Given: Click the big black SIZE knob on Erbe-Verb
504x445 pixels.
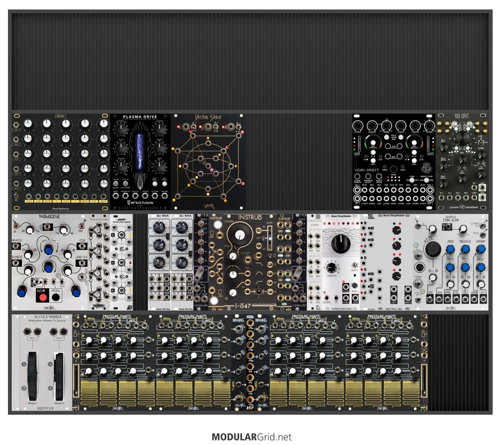Looking at the screenshot, I should coord(432,249).
